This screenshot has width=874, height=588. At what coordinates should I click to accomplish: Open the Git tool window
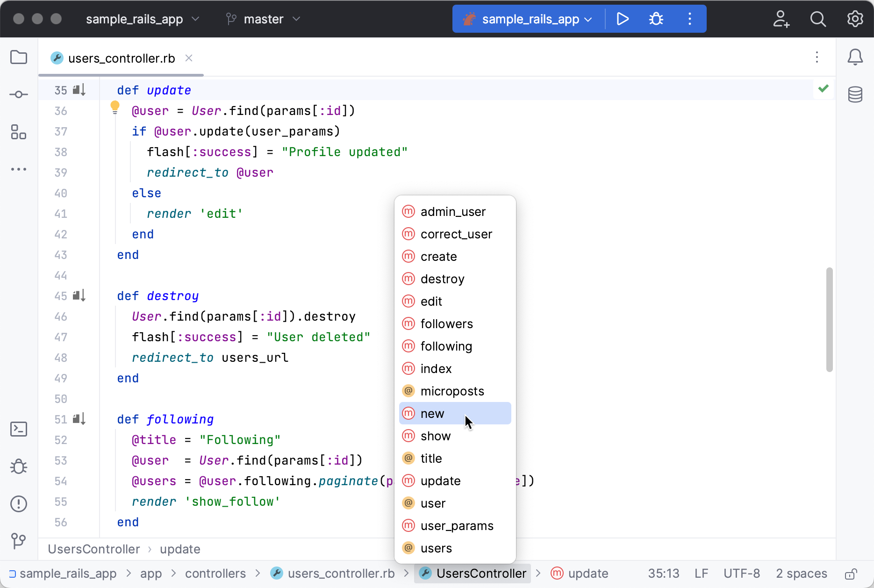click(x=19, y=541)
